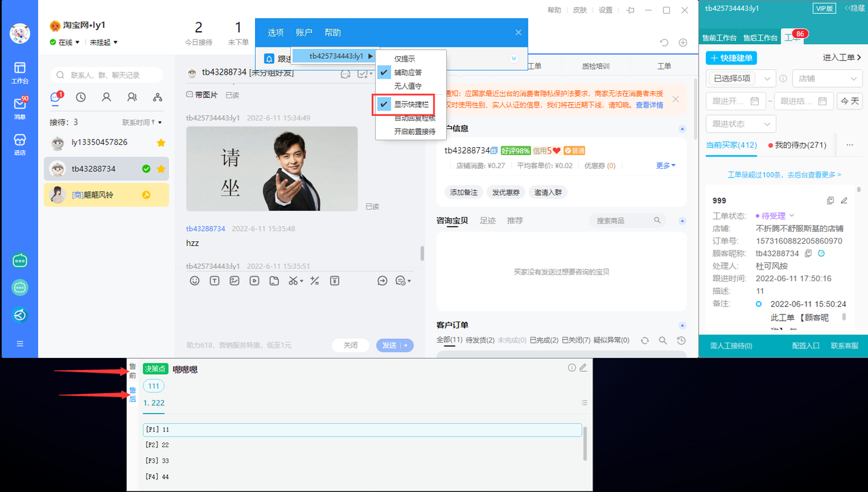Screen dimensions: 868x492
Task: Open the 联系时间 sort dropdown
Action: pyautogui.click(x=142, y=123)
